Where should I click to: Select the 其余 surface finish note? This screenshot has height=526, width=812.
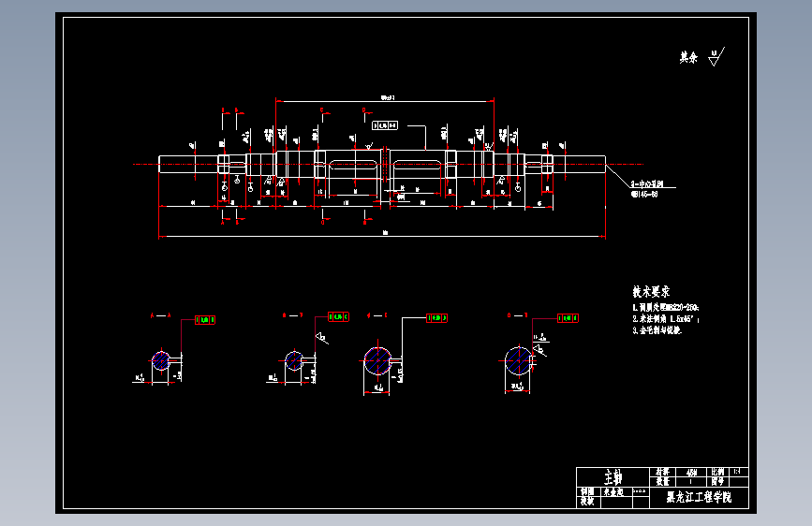[x=688, y=57]
